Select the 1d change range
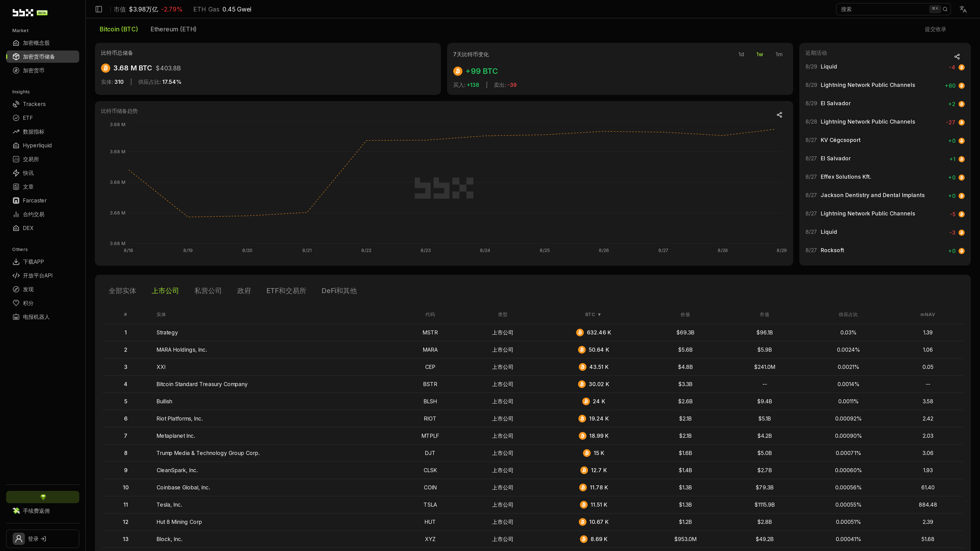 pos(741,54)
